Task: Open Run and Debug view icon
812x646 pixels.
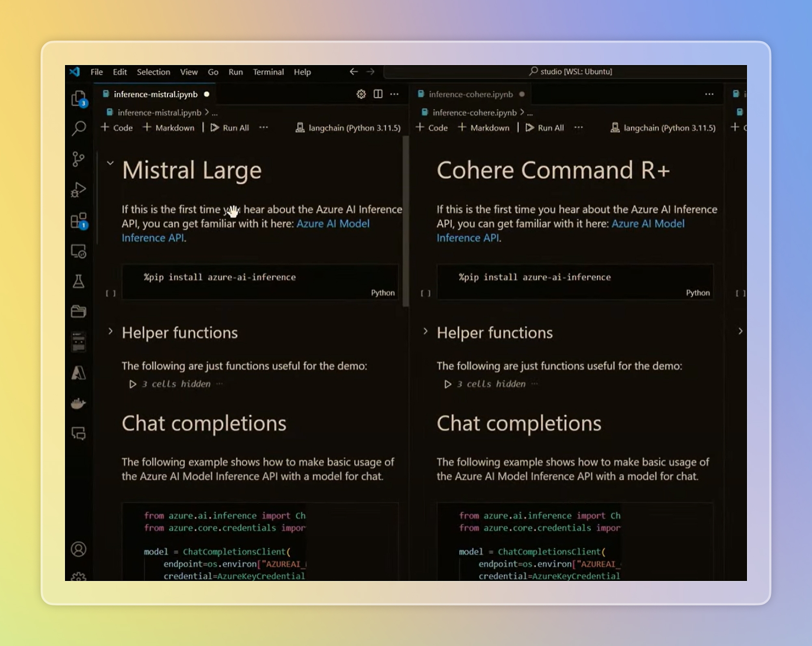Action: pos(78,190)
